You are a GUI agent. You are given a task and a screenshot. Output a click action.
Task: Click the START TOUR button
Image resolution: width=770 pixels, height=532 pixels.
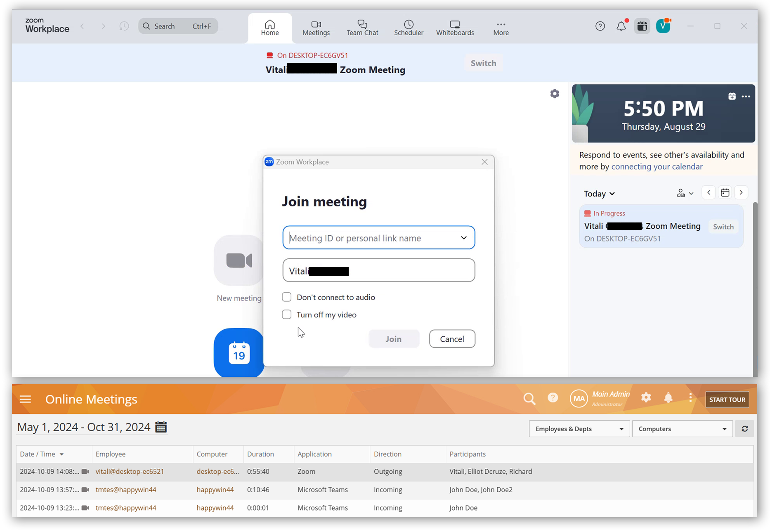coord(727,400)
